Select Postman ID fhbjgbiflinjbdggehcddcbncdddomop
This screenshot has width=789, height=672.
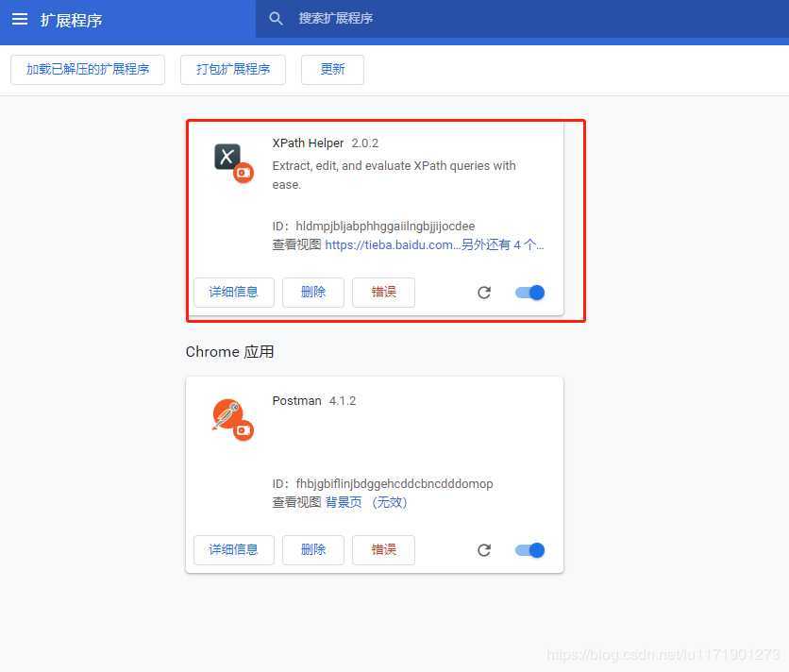394,484
